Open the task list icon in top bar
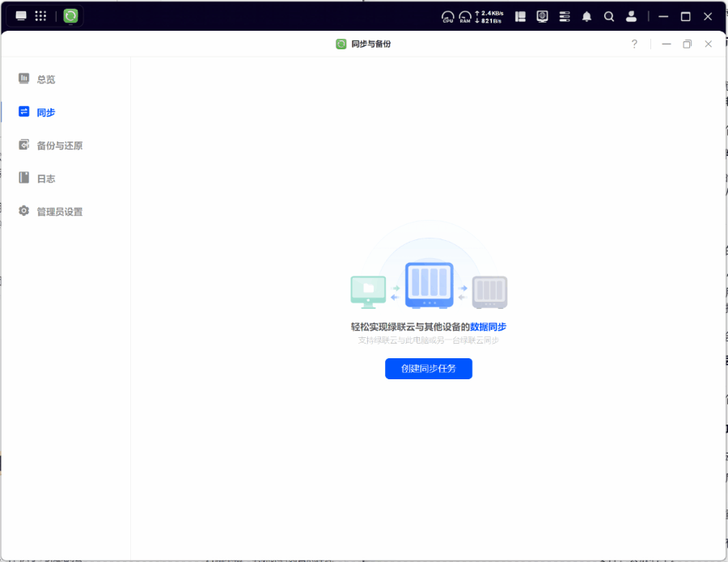Image resolution: width=728 pixels, height=562 pixels. click(x=565, y=16)
